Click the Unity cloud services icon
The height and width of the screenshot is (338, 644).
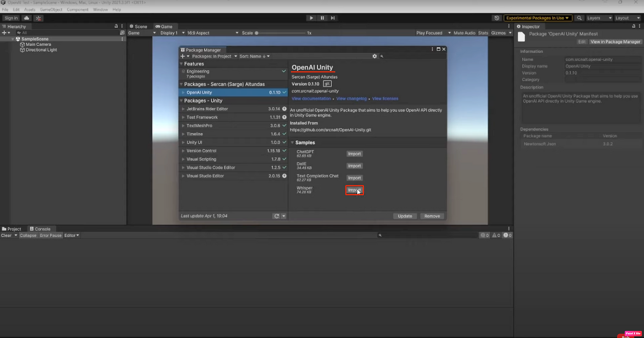(26, 18)
